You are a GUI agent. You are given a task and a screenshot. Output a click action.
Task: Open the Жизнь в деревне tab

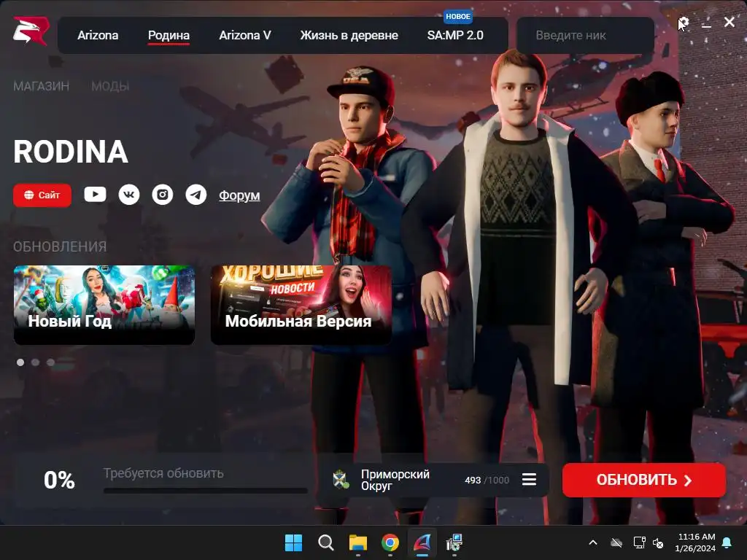tap(349, 35)
